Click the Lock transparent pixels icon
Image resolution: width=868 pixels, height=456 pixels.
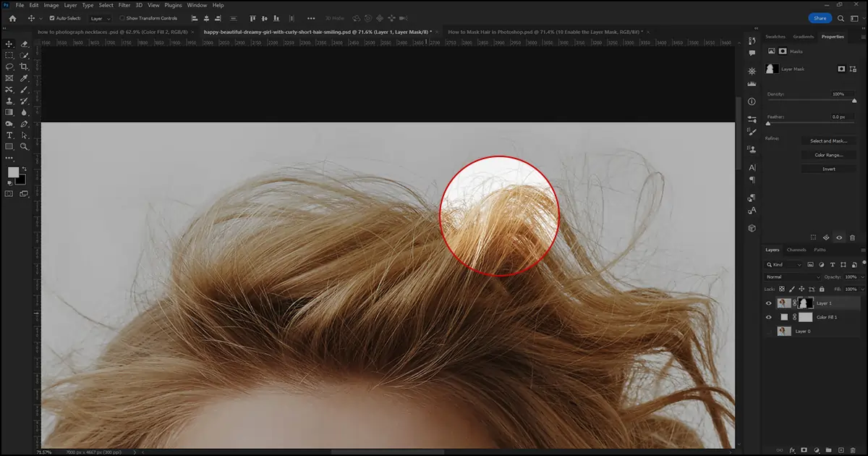782,290
